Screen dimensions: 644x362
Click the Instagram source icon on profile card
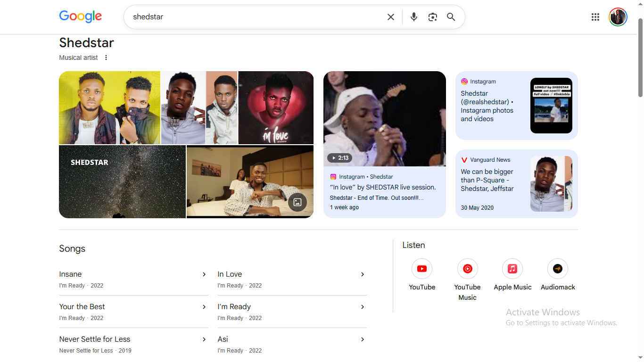pos(464,82)
